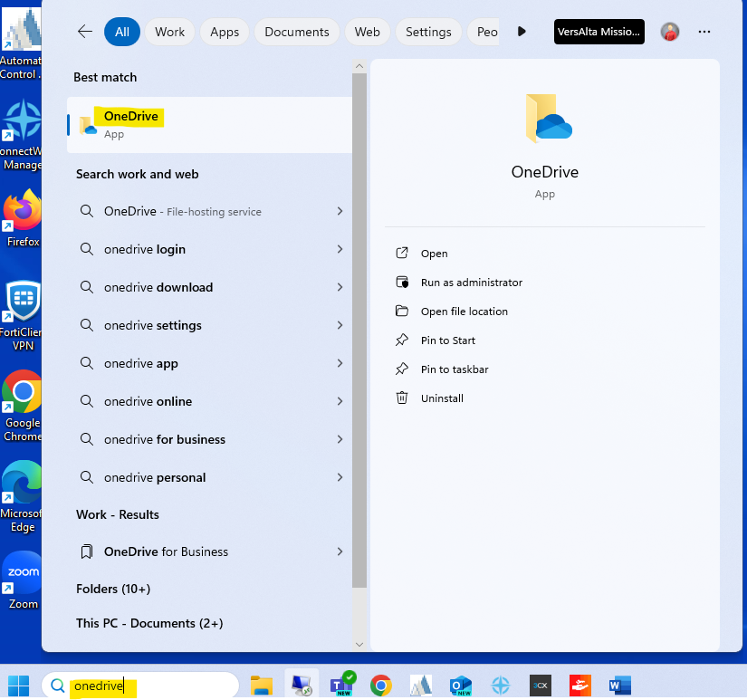Expand the onedrive personal suggestion chevron
Screen dimensions: 747x700
click(340, 477)
